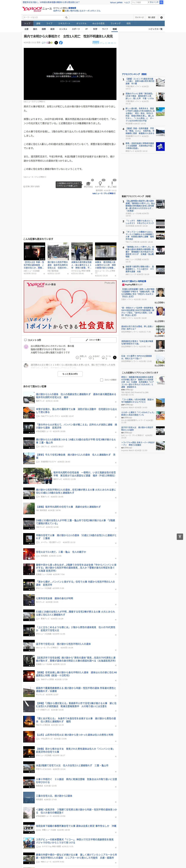This screenshot has height=868, width=186.
Task: Share the first comment on X
Action: coord(114,357)
